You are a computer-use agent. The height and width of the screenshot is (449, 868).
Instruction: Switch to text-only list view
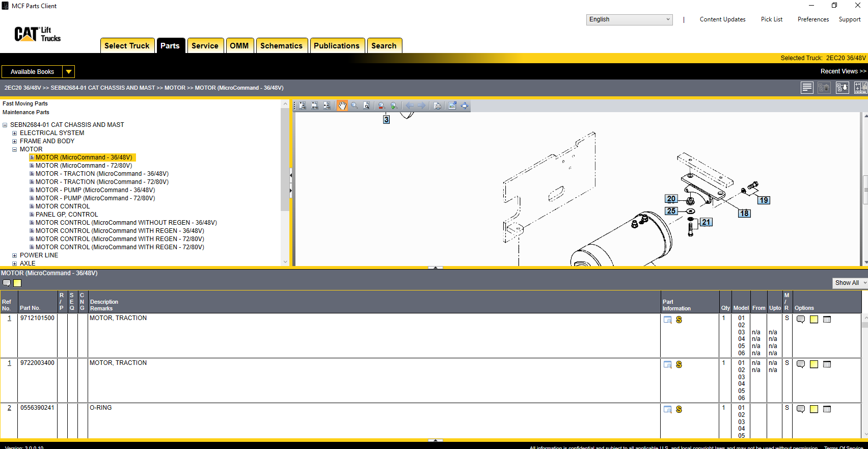point(807,88)
